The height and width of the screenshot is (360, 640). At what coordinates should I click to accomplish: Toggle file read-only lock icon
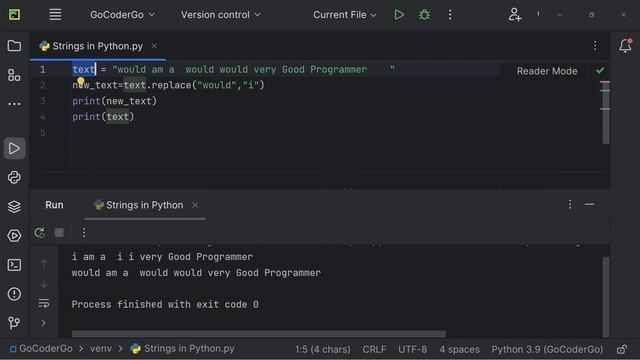(622, 349)
